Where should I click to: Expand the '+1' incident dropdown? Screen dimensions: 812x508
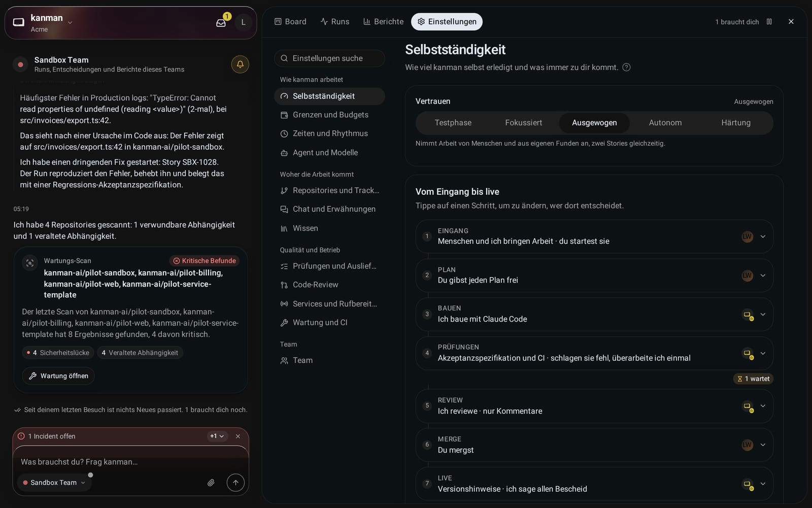pyautogui.click(x=217, y=436)
